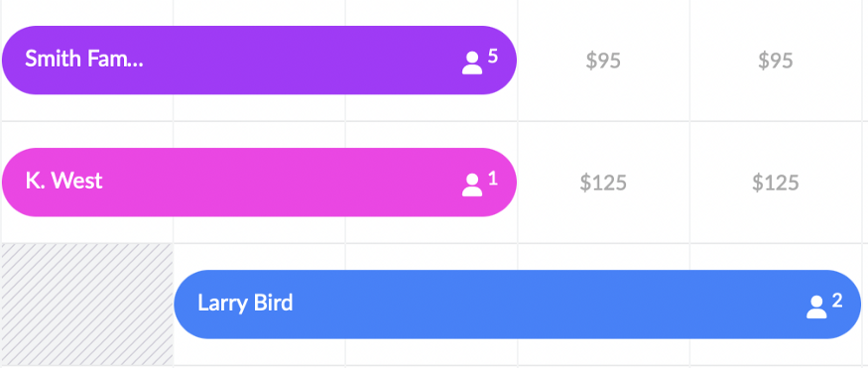868x368 pixels.
Task: Open the Smith Fam... reservation
Action: tap(259, 60)
